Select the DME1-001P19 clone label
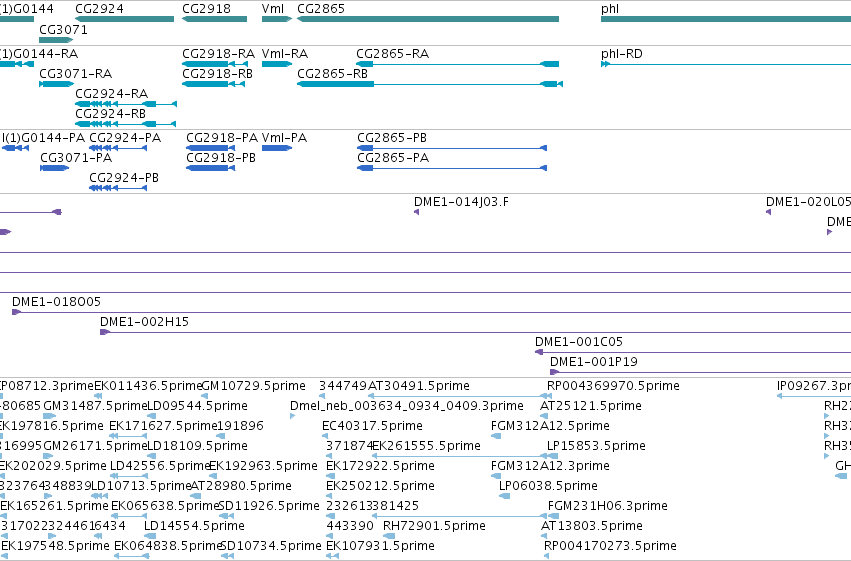 [x=594, y=362]
